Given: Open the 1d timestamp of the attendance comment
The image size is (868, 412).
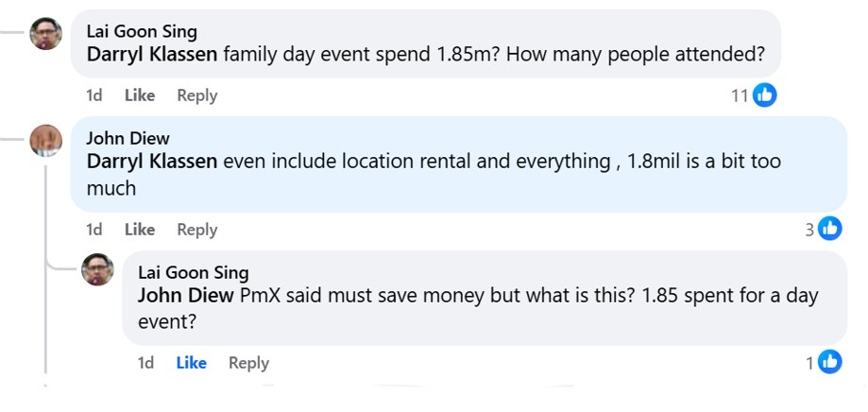Looking at the screenshot, I should tap(94, 95).
